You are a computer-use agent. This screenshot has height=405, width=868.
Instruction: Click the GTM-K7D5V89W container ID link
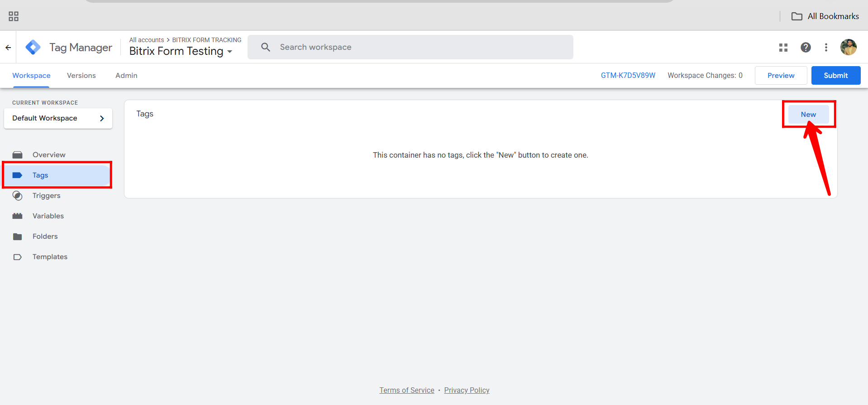tap(628, 76)
